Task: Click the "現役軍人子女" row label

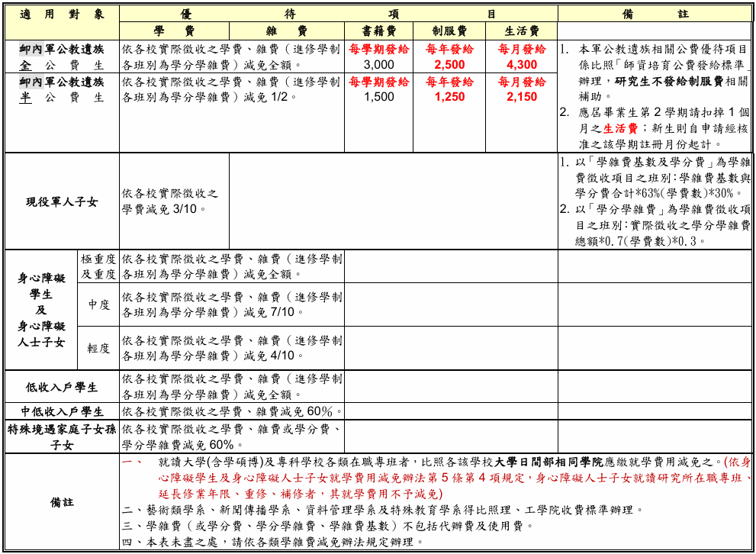Action: click(63, 201)
